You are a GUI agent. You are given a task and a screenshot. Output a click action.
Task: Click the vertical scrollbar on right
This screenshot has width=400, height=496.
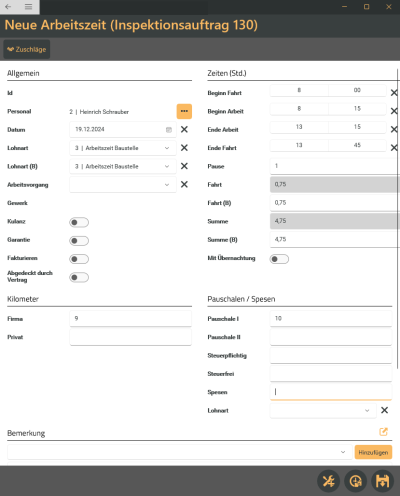click(x=398, y=219)
